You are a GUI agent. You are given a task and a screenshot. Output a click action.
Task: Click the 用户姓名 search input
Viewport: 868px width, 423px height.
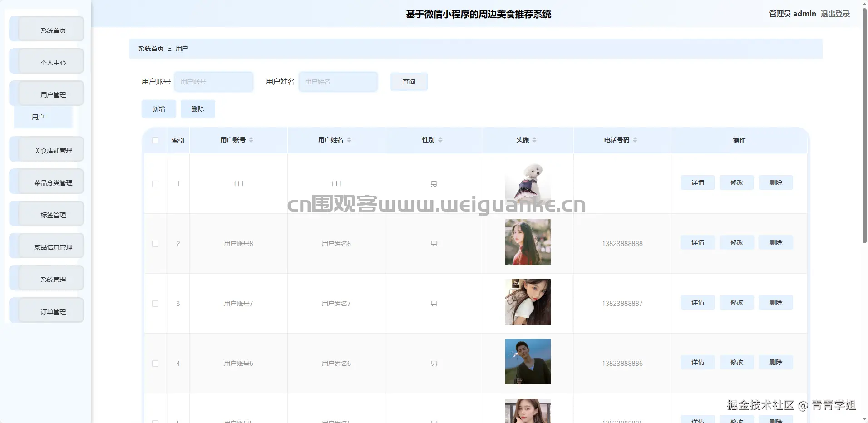pyautogui.click(x=338, y=82)
